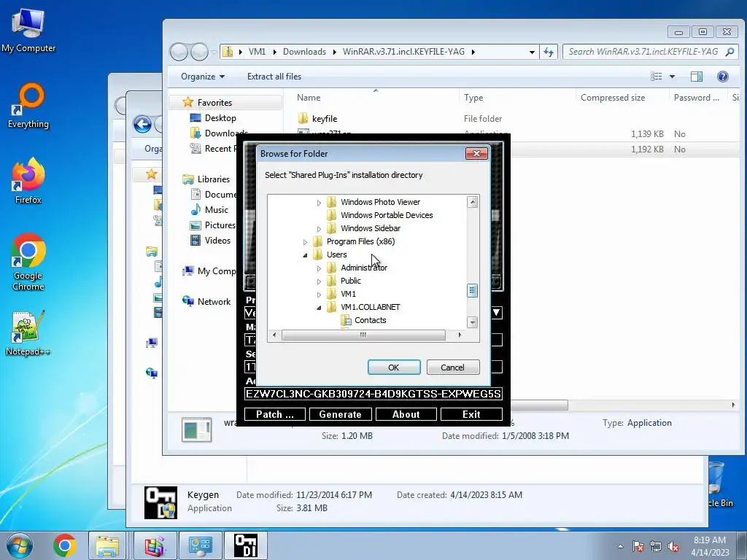
Task: Open the address bar history dropdown
Action: (x=532, y=52)
